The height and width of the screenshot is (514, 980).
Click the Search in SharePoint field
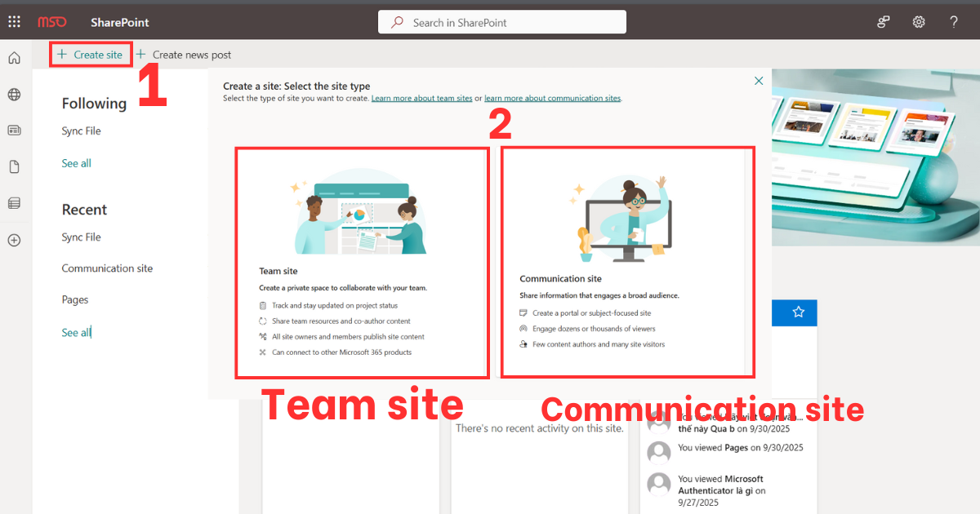pos(501,21)
